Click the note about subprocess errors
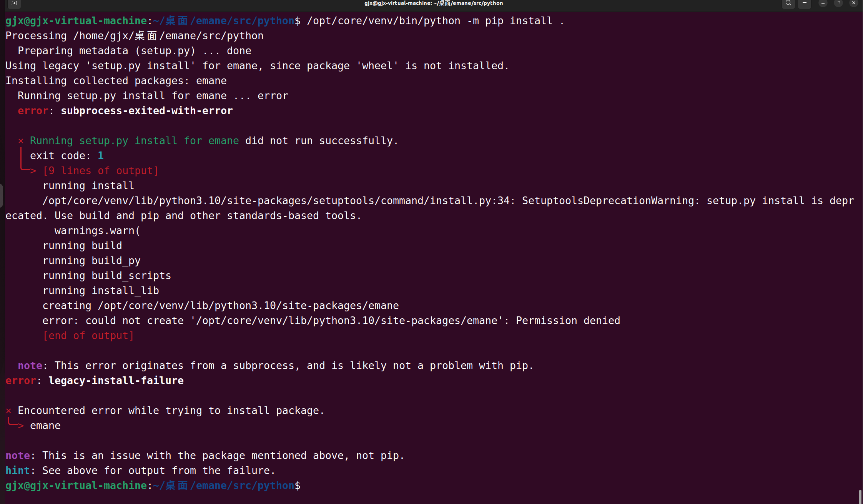The height and width of the screenshot is (504, 863). coord(269,366)
